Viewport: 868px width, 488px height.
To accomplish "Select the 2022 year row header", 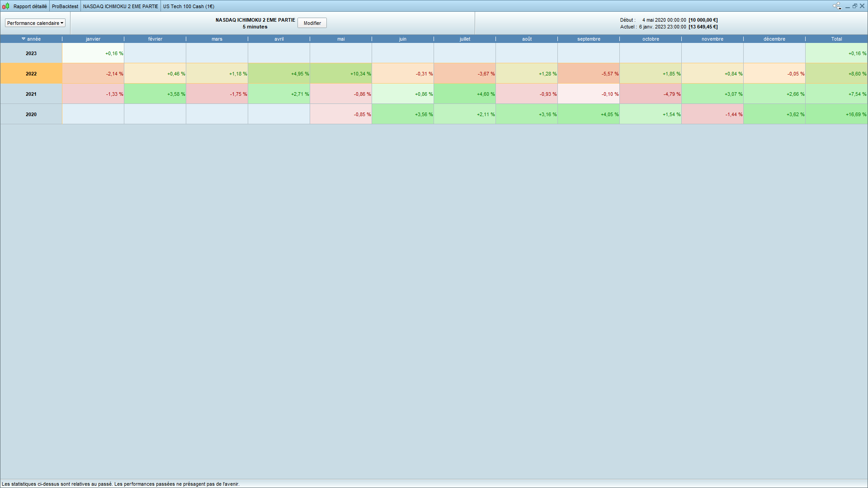I will pyautogui.click(x=31, y=74).
